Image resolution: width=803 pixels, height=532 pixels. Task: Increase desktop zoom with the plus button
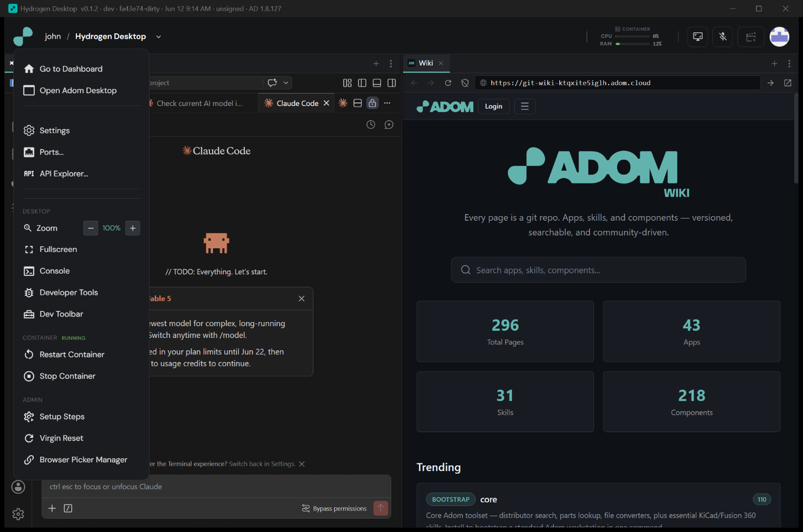tap(132, 228)
